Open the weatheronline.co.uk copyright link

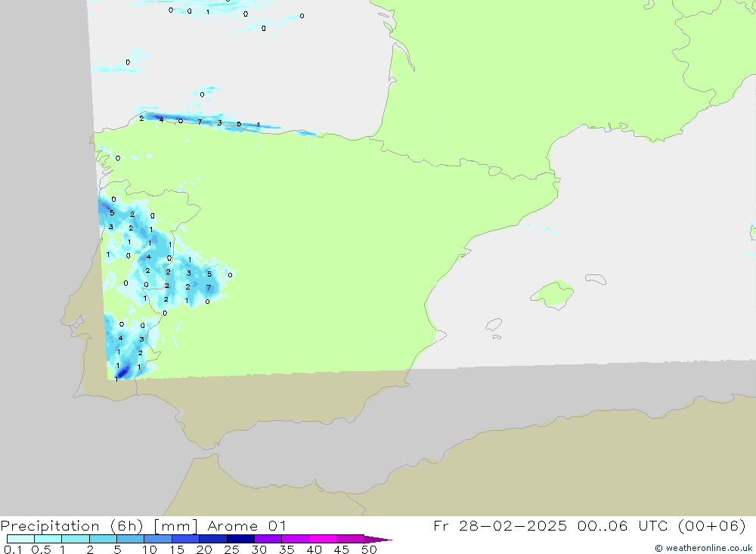pyautogui.click(x=703, y=548)
